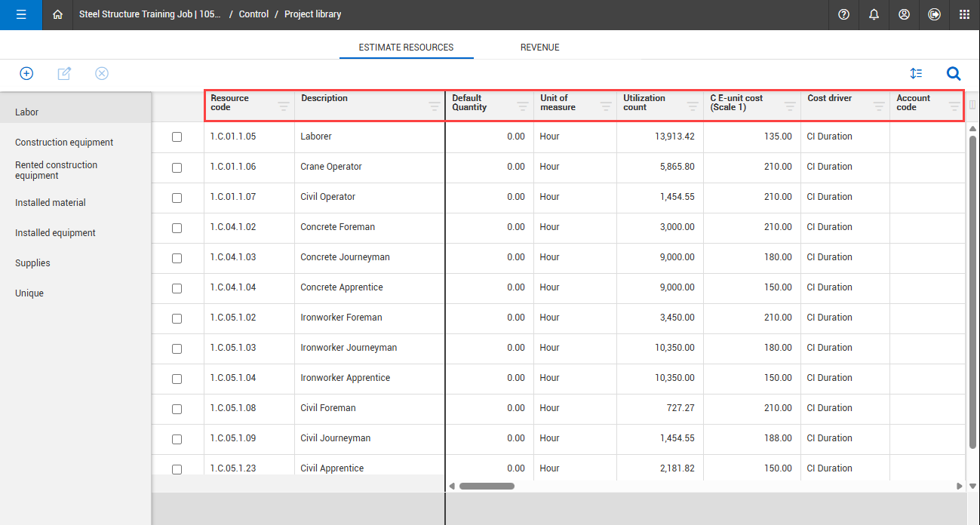Screen dimensions: 980x525
Task: Open the search magnifier icon
Action: tap(954, 73)
